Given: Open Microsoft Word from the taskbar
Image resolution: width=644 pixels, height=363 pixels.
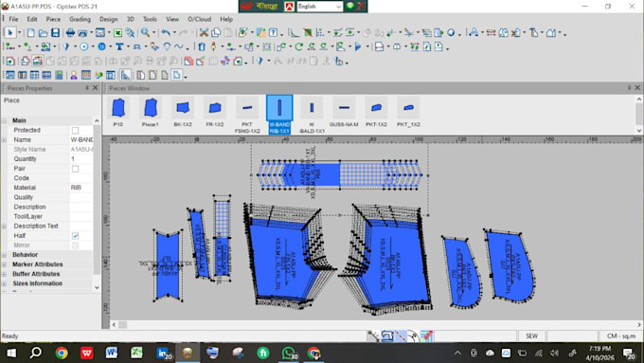Looking at the screenshot, I should [x=112, y=354].
